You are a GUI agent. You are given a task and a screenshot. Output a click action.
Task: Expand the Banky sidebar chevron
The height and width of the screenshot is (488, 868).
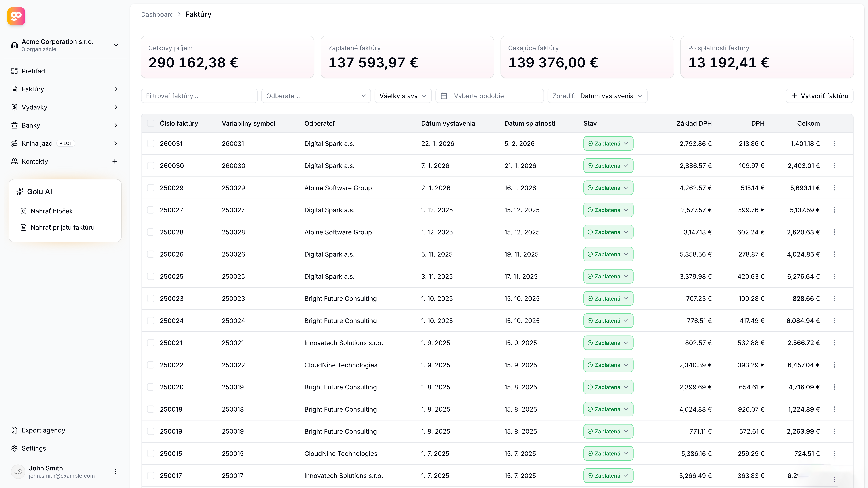click(116, 125)
